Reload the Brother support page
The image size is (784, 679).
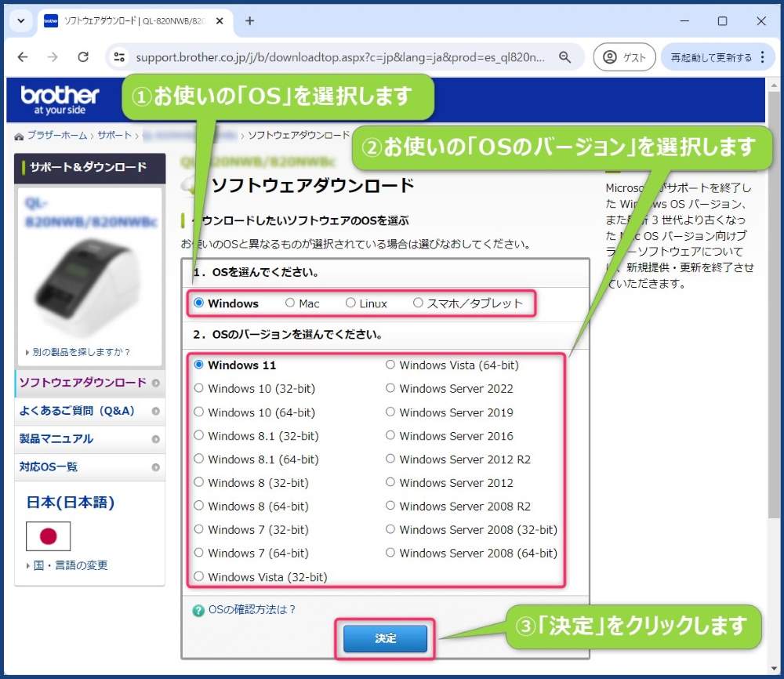(83, 57)
